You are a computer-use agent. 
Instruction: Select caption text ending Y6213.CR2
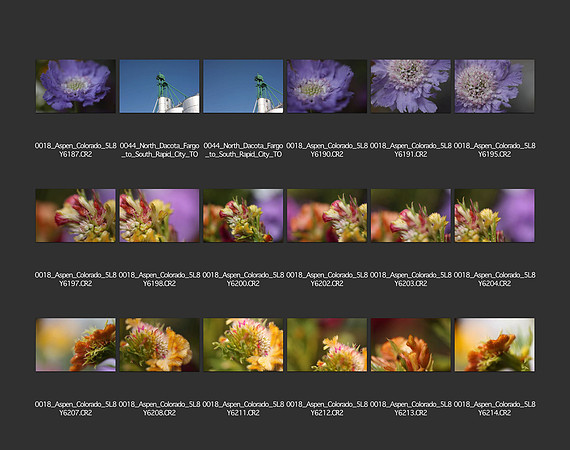411,409
